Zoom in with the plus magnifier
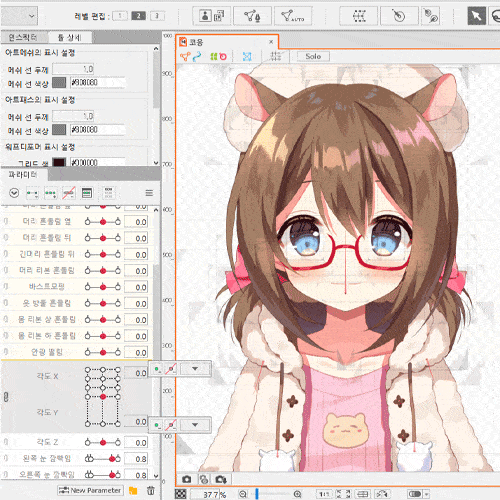The image size is (500, 500). tap(298, 494)
